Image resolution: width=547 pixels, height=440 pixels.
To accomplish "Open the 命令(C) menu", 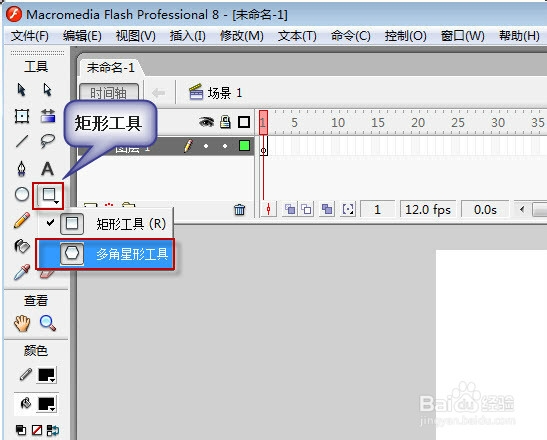I will (x=350, y=36).
